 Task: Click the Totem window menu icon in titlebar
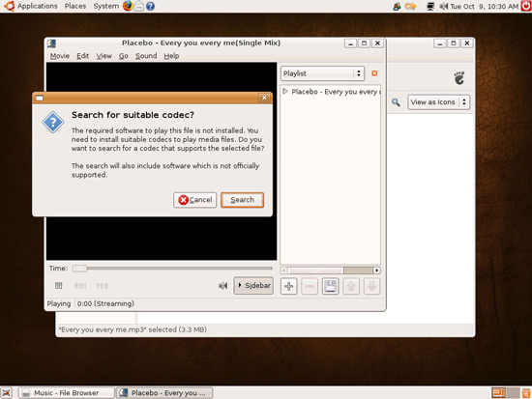coord(51,43)
